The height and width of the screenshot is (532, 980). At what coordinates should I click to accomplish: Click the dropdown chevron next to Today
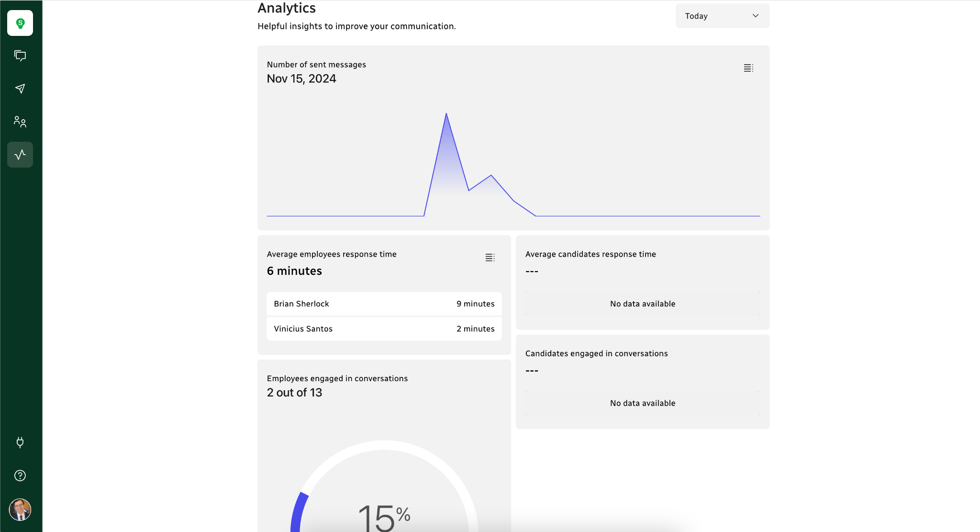click(756, 16)
